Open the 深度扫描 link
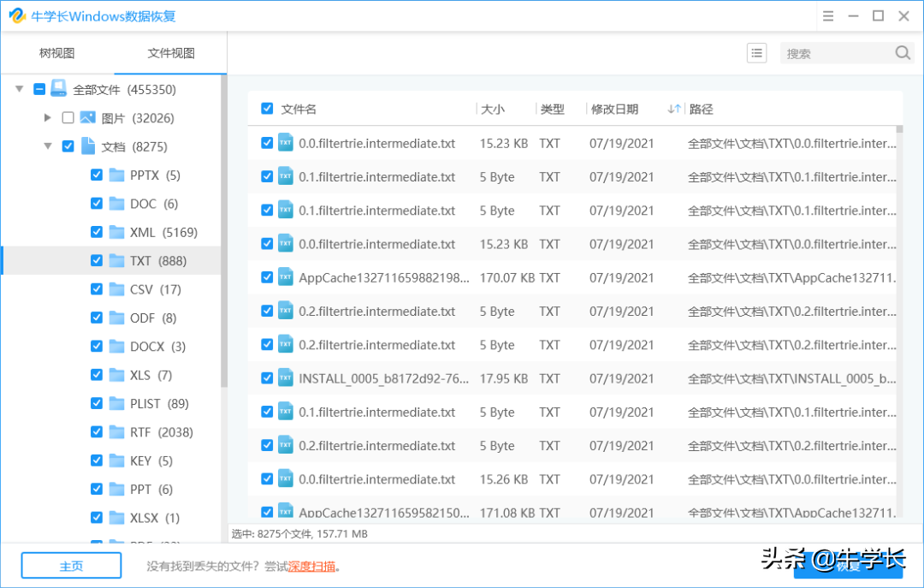Viewport: 924px width, 588px height. pyautogui.click(x=311, y=567)
